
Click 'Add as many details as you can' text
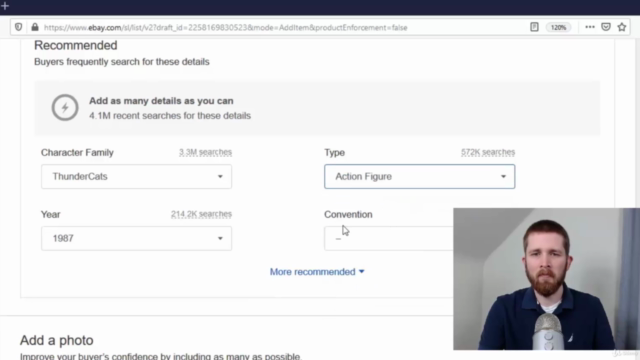161,101
